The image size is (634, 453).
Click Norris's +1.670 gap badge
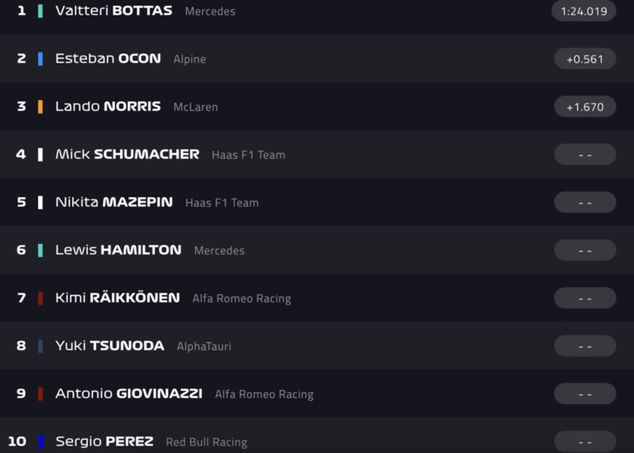point(584,107)
